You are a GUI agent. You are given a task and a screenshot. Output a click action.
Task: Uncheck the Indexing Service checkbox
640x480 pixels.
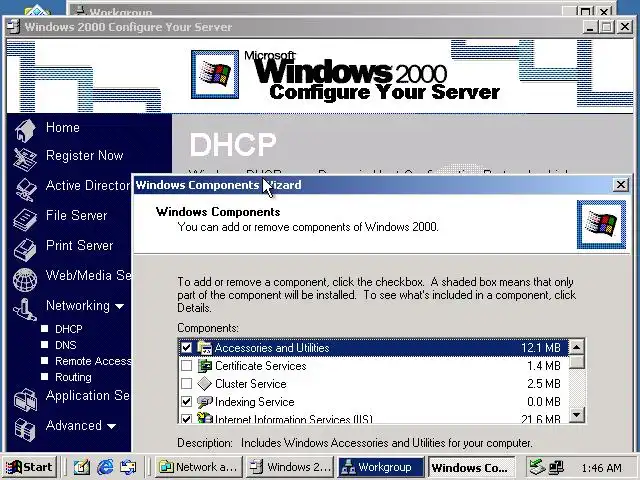tap(187, 402)
